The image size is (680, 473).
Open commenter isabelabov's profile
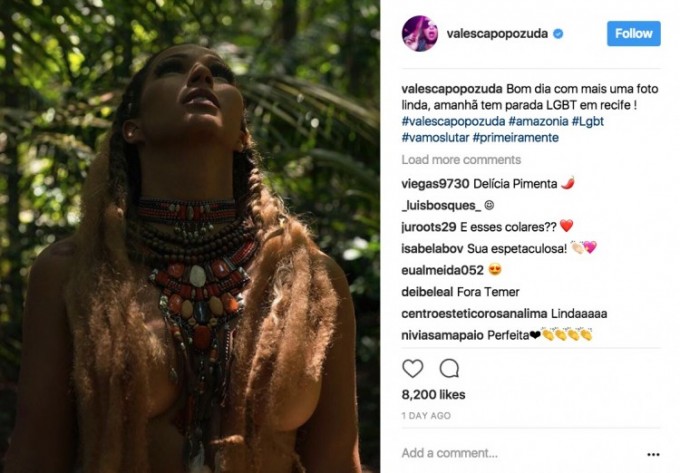tap(431, 248)
